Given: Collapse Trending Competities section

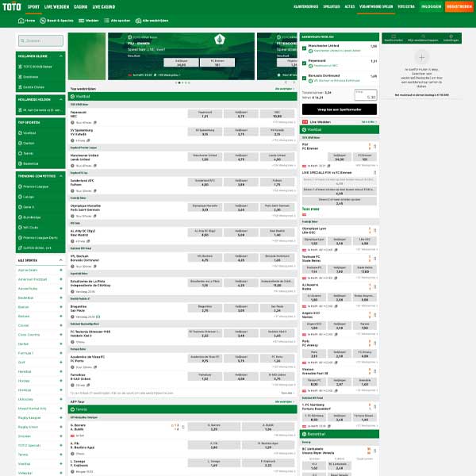Looking at the screenshot, I should click(61, 176).
